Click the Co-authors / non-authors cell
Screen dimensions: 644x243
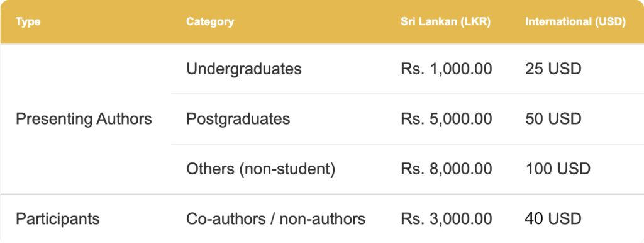coord(275,218)
